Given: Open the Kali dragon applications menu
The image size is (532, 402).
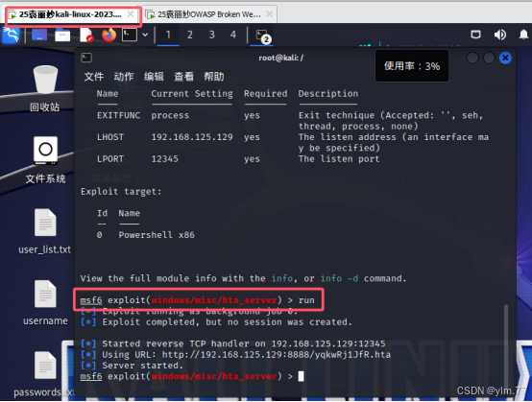Looking at the screenshot, I should click(11, 35).
